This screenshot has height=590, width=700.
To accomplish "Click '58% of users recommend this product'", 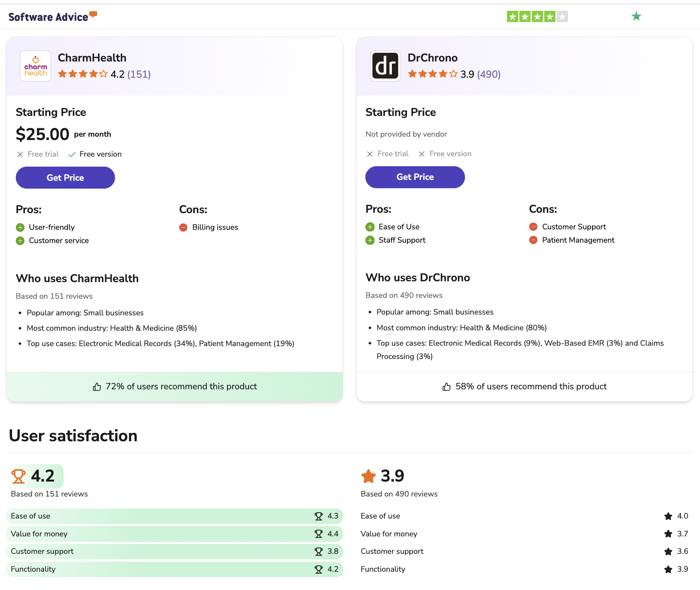I will (x=531, y=387).
